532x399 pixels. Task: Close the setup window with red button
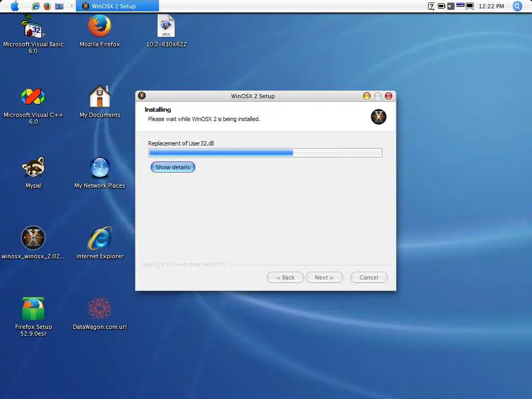389,96
